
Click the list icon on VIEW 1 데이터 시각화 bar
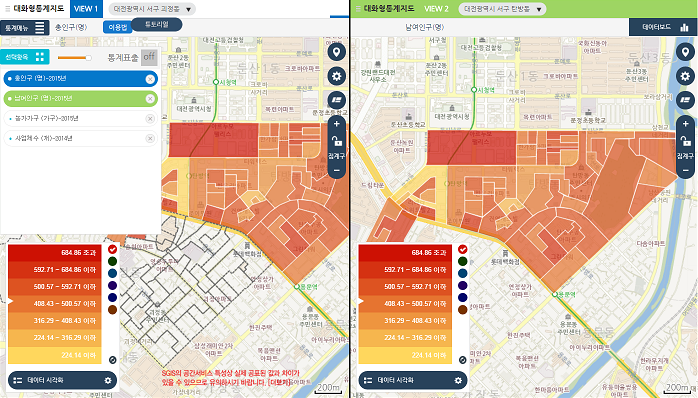17,381
